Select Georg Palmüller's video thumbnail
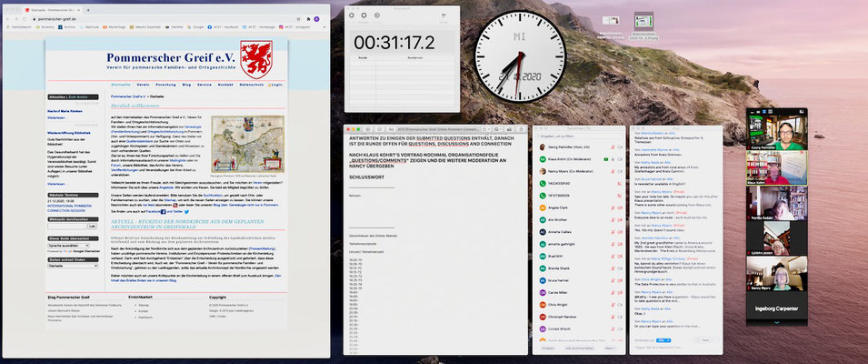Screen dimensions: 868x364 pyautogui.click(x=777, y=132)
